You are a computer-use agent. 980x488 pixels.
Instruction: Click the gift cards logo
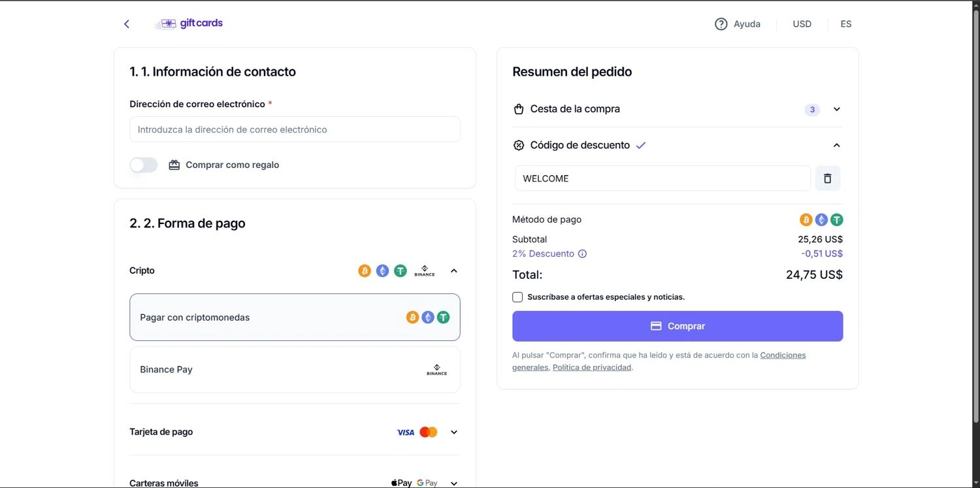(x=189, y=24)
